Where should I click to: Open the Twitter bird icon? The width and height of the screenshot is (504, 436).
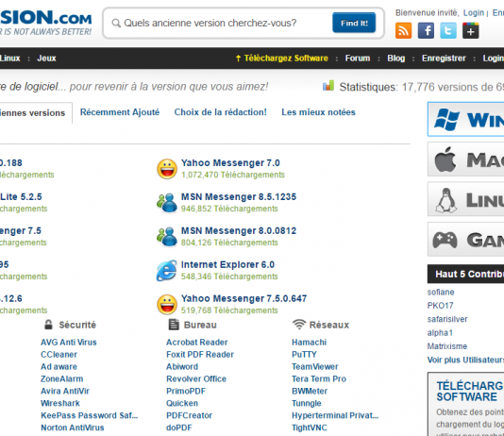(448, 31)
